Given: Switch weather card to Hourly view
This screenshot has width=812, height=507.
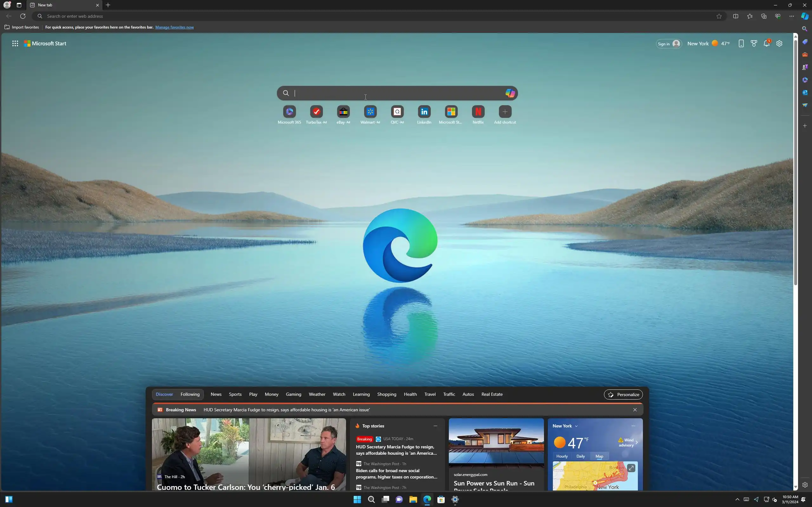Looking at the screenshot, I should tap(562, 456).
